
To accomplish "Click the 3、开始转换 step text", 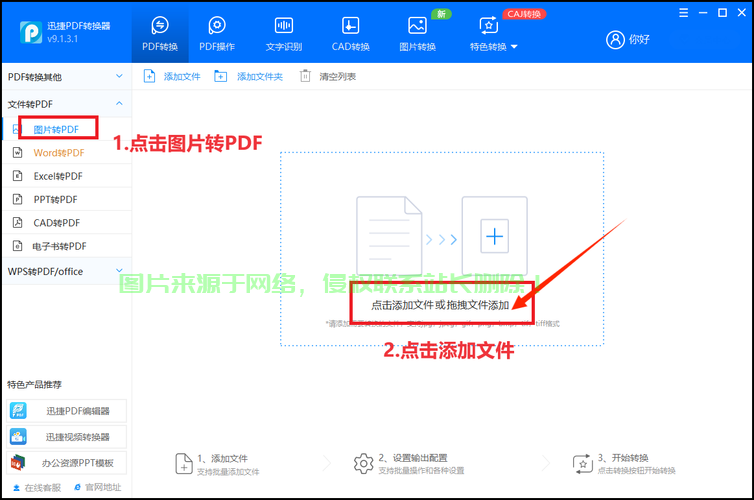I will (x=623, y=458).
